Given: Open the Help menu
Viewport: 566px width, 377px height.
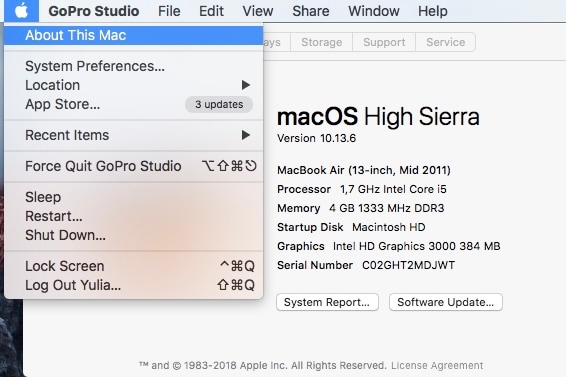Looking at the screenshot, I should pyautogui.click(x=433, y=11).
